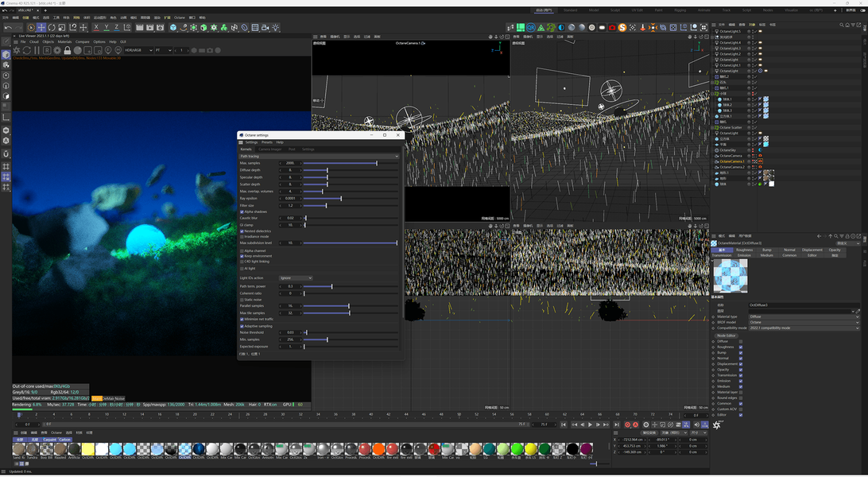Enable Irradiance mode checkbox
Viewport: 868px width, 477px height.
click(x=242, y=236)
